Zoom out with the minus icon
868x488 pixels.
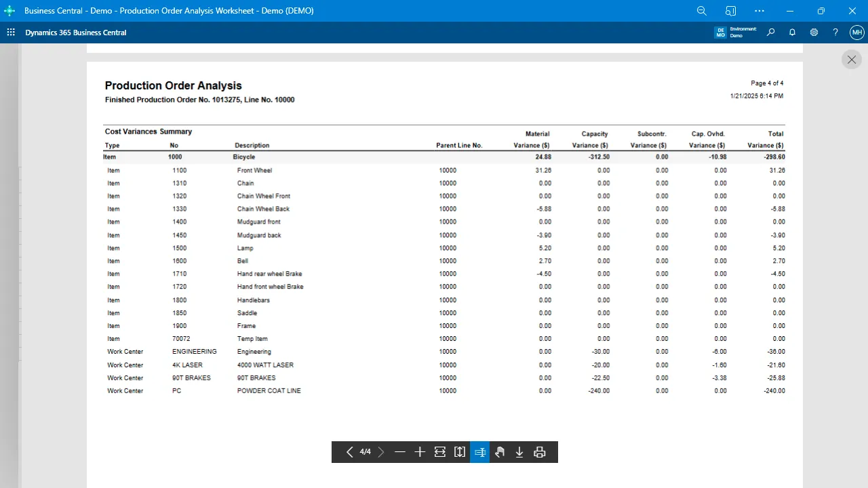click(x=400, y=452)
